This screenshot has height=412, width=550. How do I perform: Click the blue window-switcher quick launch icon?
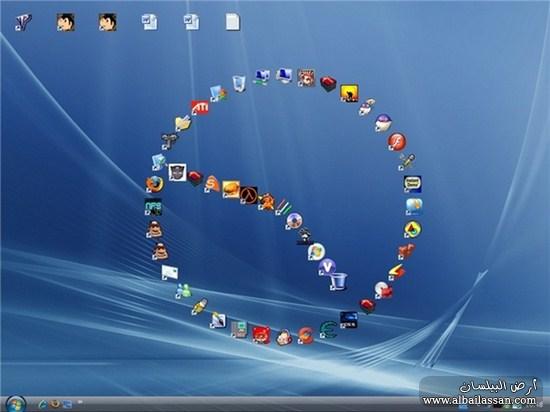point(67,404)
